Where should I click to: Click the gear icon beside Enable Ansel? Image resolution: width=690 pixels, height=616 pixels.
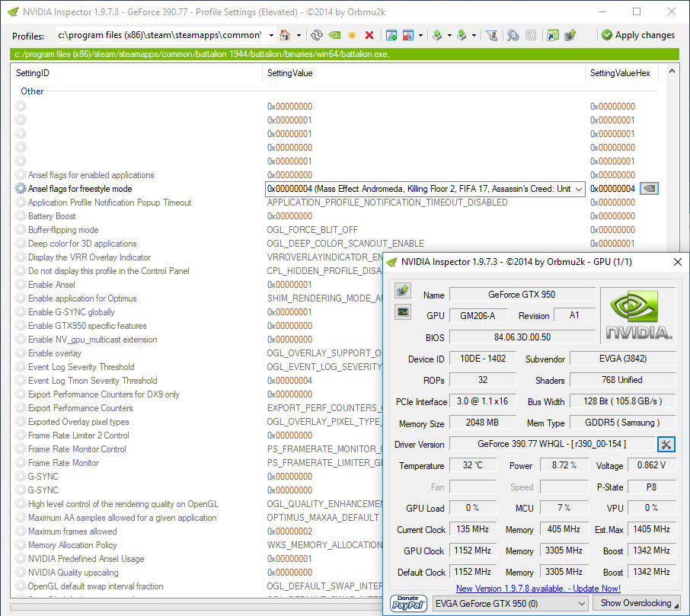point(21,285)
